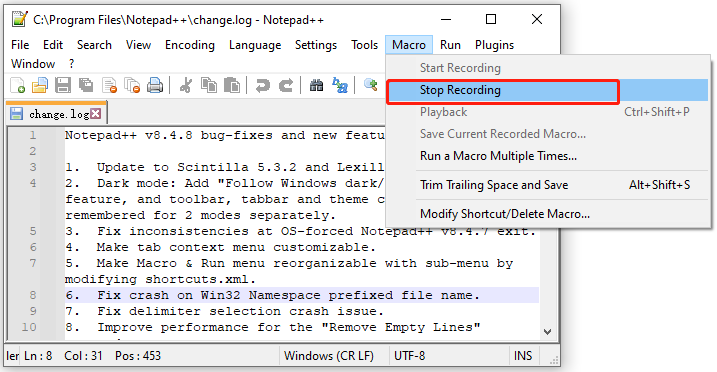Choose Modify Shortcut/Delete Macro...

click(548, 214)
